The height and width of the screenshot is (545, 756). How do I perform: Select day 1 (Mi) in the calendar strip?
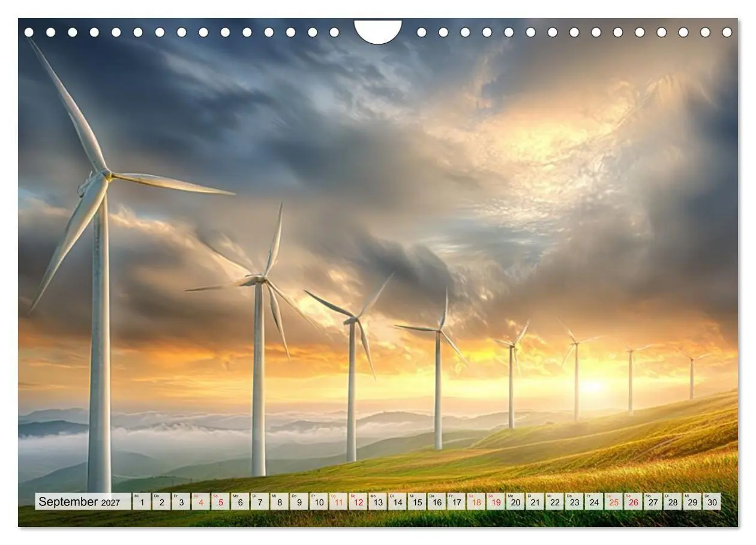(x=142, y=502)
